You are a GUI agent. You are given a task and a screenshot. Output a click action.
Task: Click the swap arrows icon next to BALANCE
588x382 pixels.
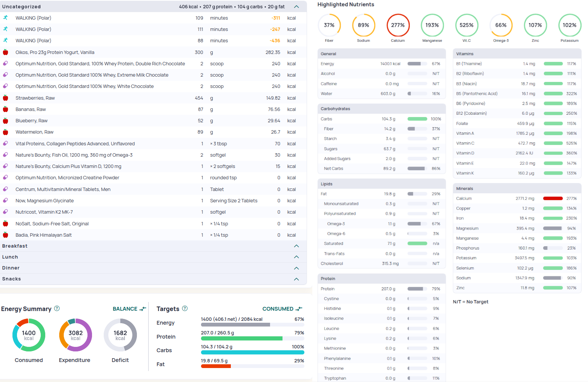point(143,309)
